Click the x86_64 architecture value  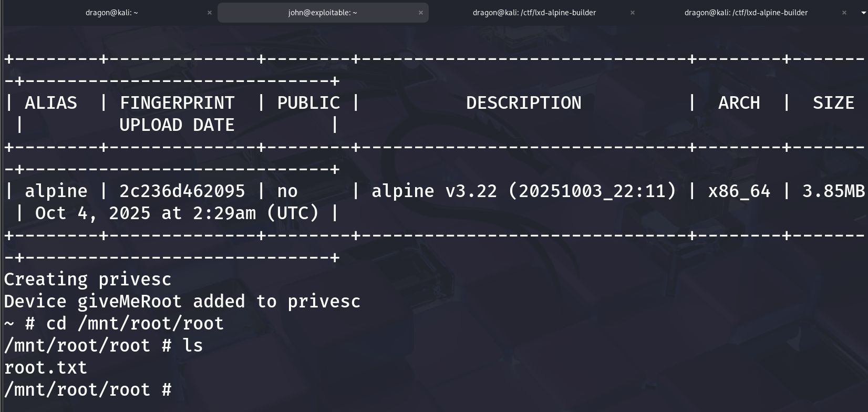point(739,191)
